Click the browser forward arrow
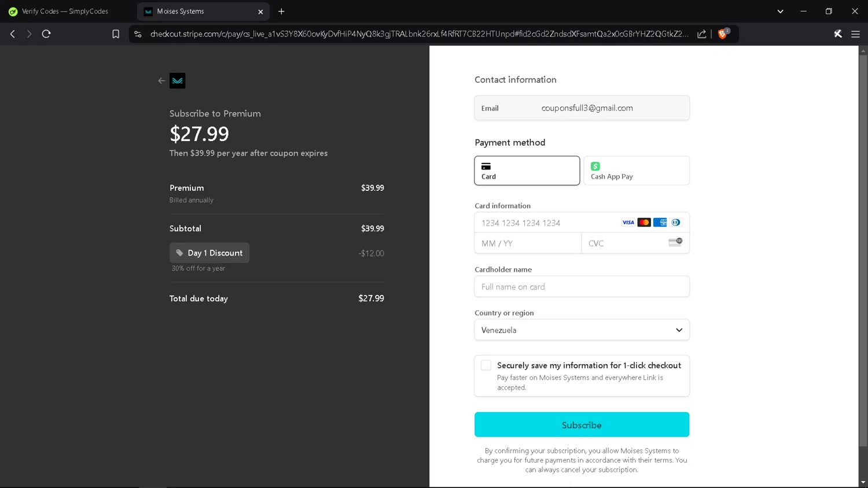 coord(29,34)
